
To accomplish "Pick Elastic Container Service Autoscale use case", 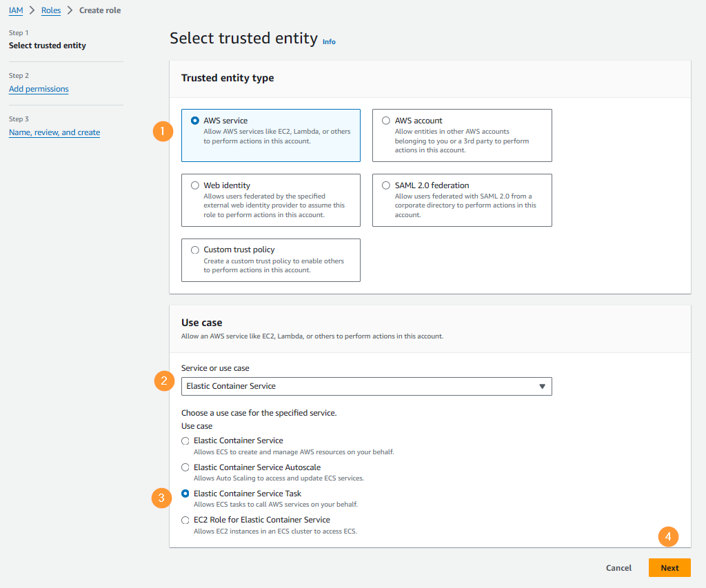I will (185, 467).
